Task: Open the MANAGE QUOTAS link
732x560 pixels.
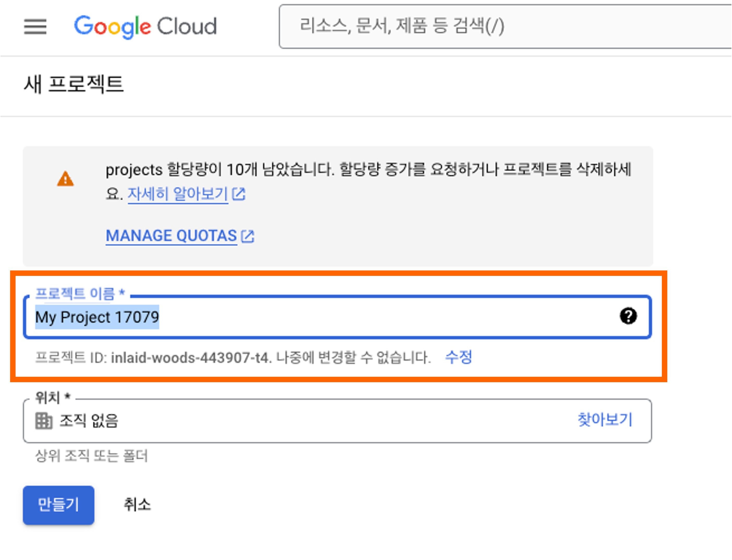Action: coord(171,236)
